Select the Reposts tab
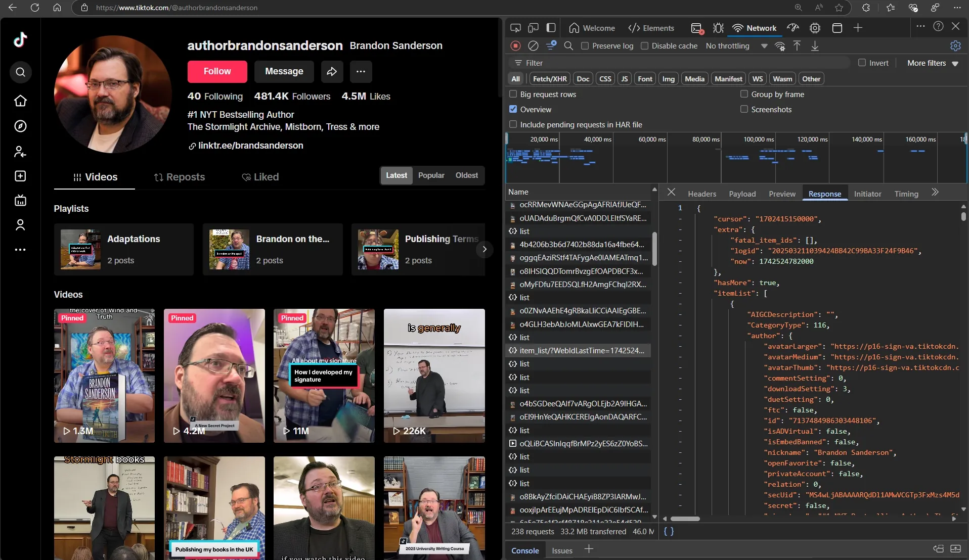 (180, 177)
